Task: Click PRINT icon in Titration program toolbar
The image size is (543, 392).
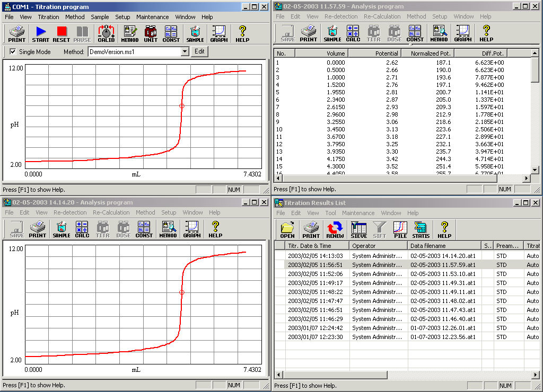Action: 16,34
